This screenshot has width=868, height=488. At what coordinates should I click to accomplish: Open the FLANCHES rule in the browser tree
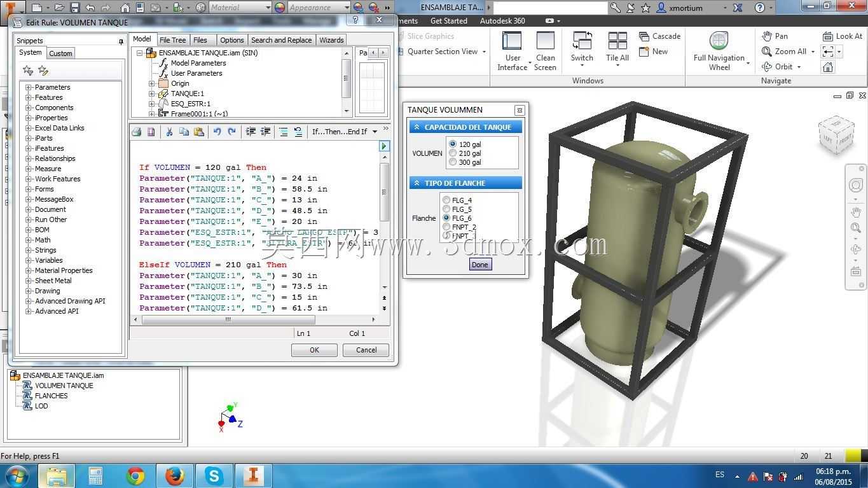[52, 396]
